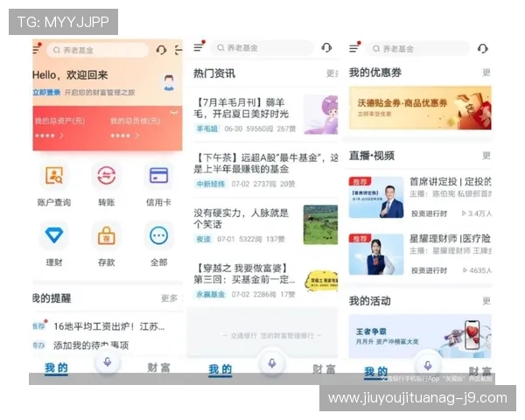Open article 【7月羊毛月刊】薅羊毛
The width and height of the screenshot is (525, 420).
pyautogui.click(x=241, y=108)
